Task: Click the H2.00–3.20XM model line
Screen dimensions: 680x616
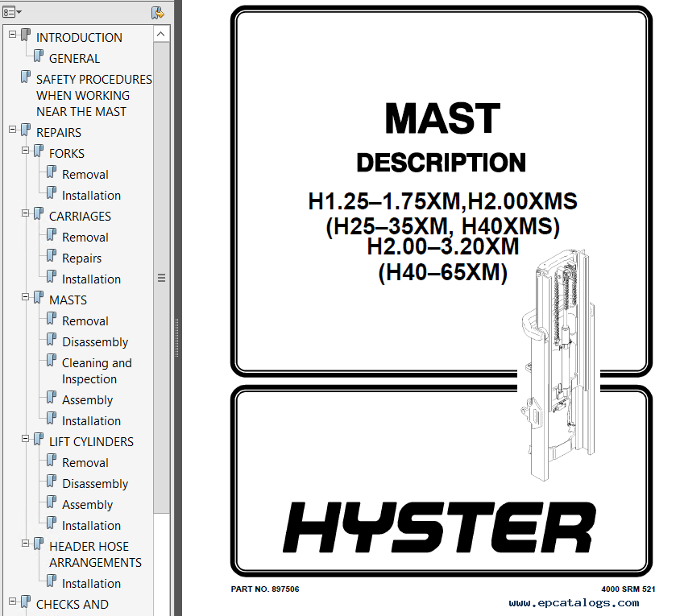Action: 443,246
